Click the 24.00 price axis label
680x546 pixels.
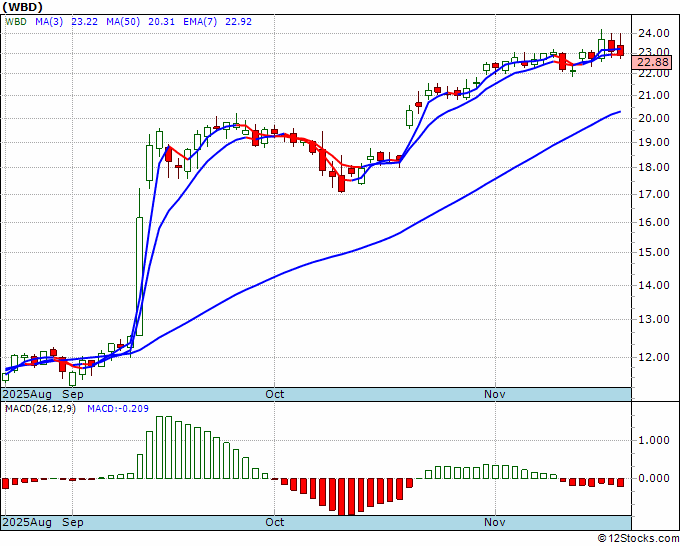click(x=653, y=33)
